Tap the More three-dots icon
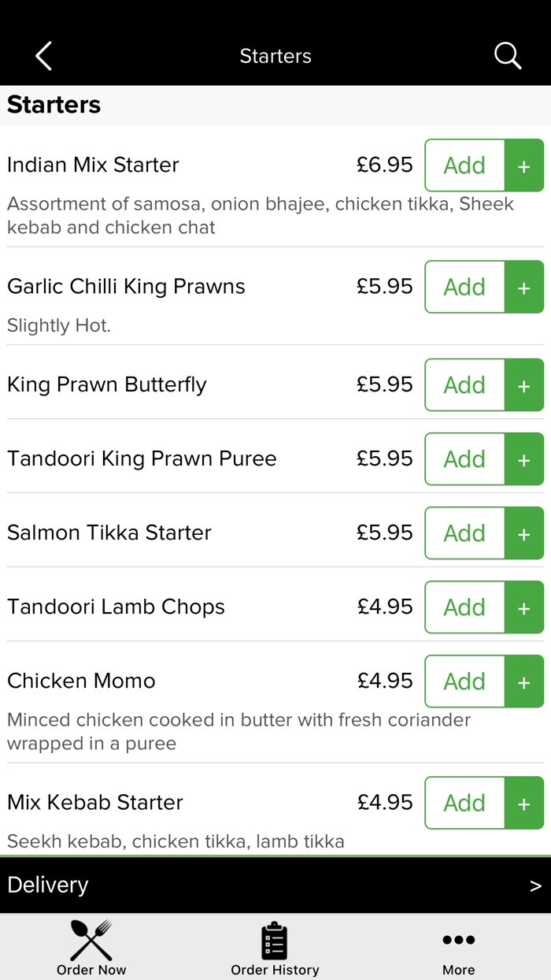551x980 pixels. pos(458,940)
